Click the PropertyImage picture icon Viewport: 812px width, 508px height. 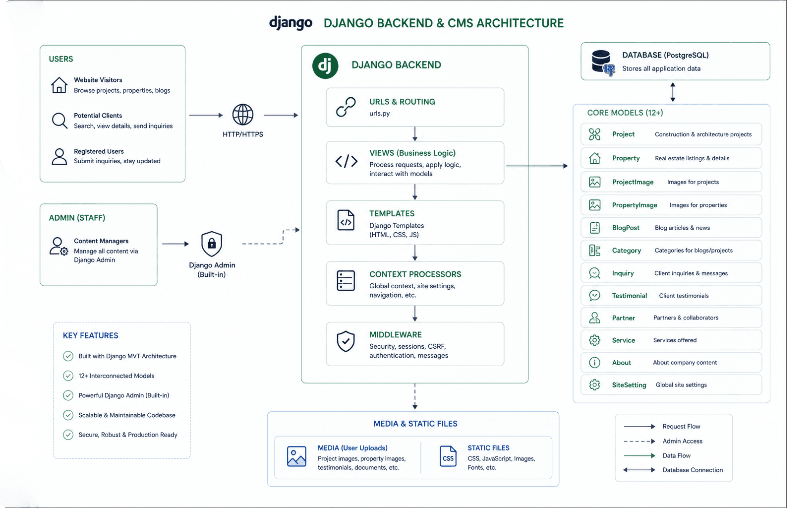click(595, 205)
